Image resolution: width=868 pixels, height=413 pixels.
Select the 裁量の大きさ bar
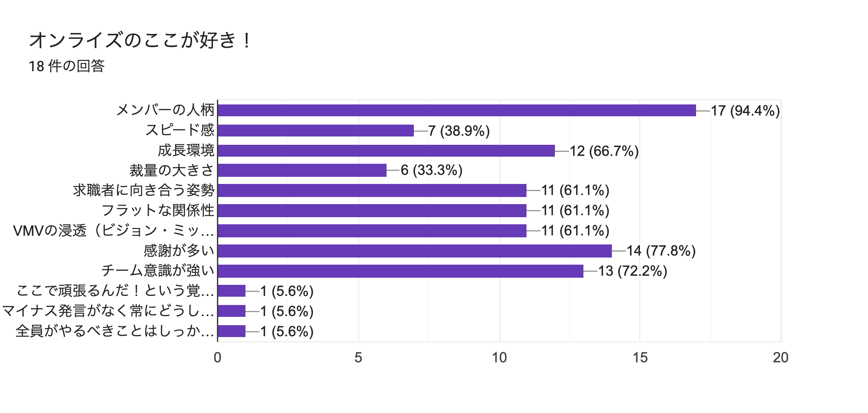(302, 171)
